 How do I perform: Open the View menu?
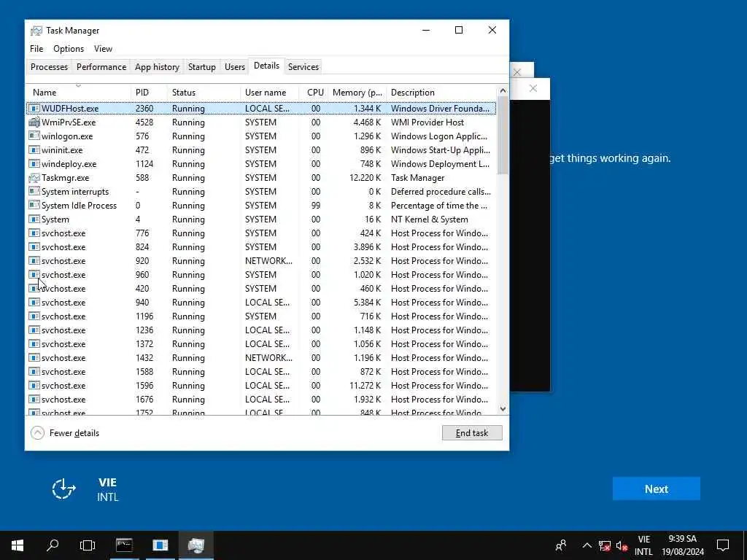tap(103, 49)
